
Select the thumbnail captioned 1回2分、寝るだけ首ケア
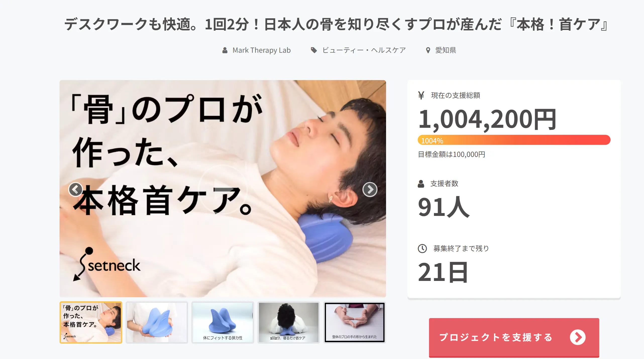289,322
